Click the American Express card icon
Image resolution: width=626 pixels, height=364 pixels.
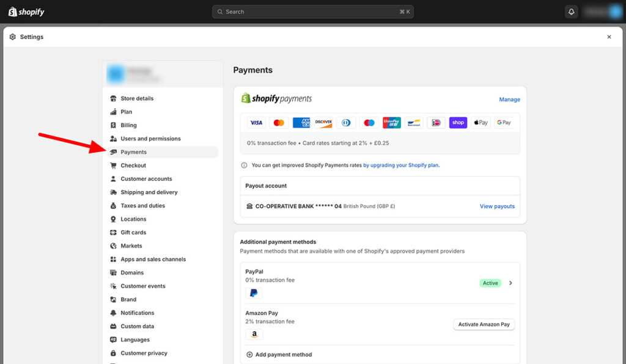[301, 123]
